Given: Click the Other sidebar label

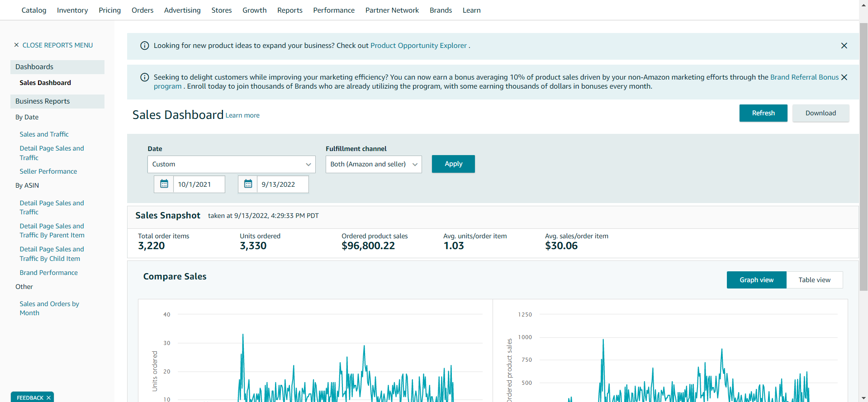Looking at the screenshot, I should (24, 287).
